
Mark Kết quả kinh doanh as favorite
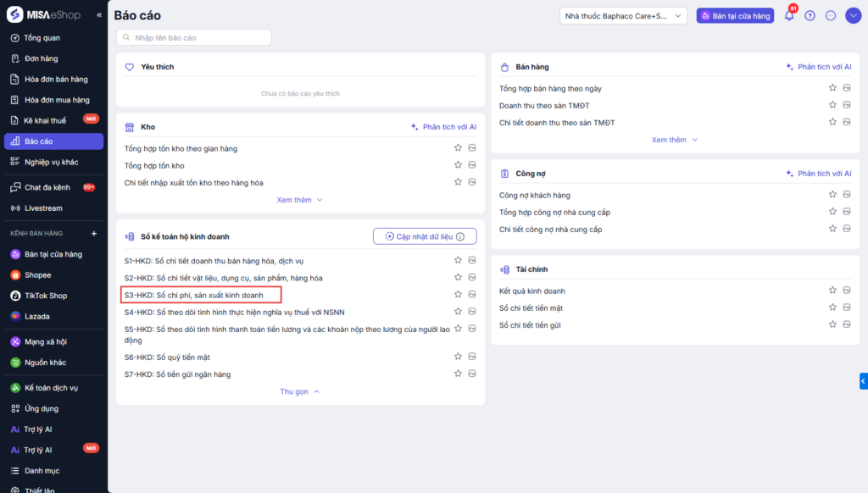833,291
